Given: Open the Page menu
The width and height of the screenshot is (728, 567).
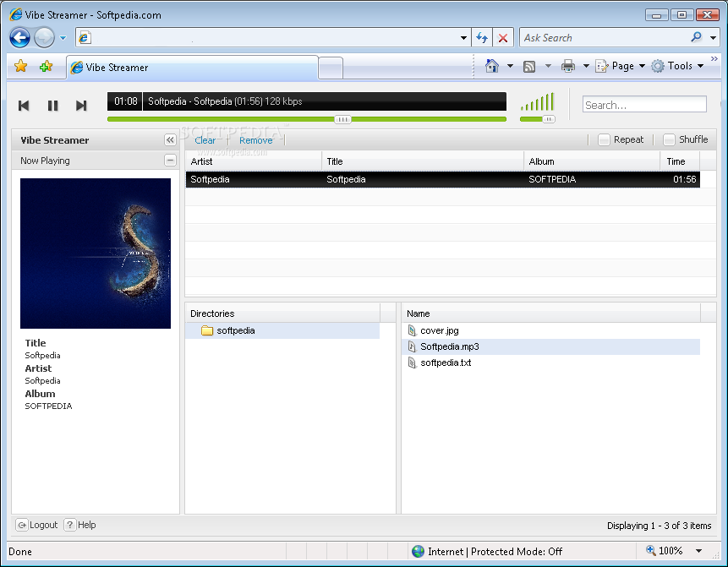Looking at the screenshot, I should pyautogui.click(x=621, y=66).
